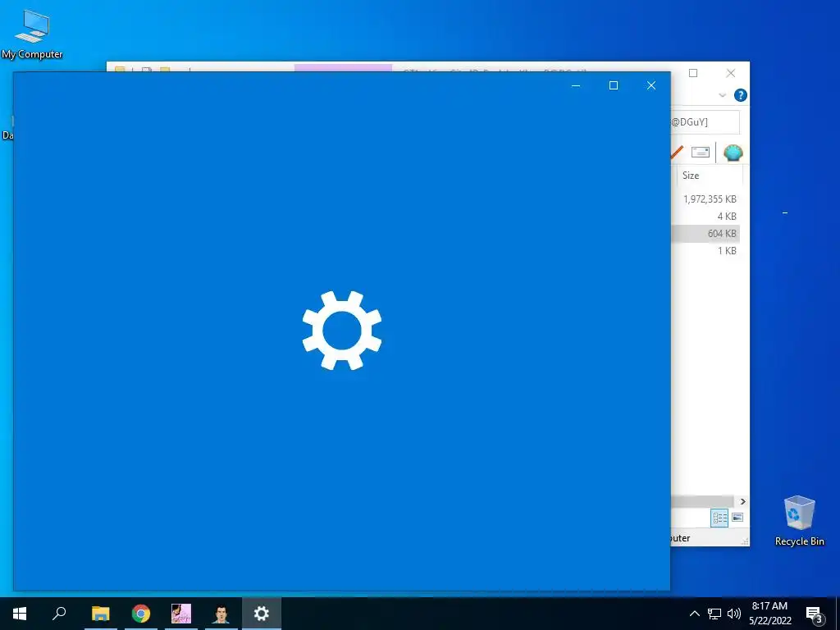
Task: Select the highlighted 604 KB row
Action: click(x=705, y=234)
